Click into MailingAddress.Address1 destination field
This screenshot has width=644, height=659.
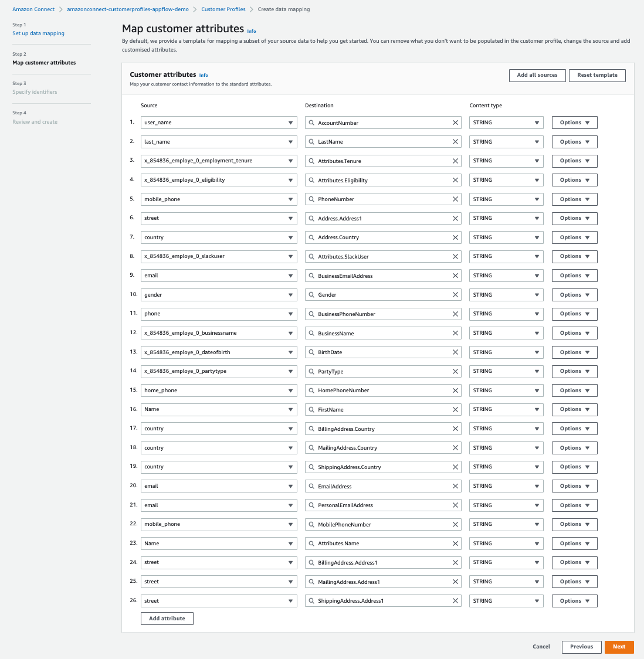[383, 582]
